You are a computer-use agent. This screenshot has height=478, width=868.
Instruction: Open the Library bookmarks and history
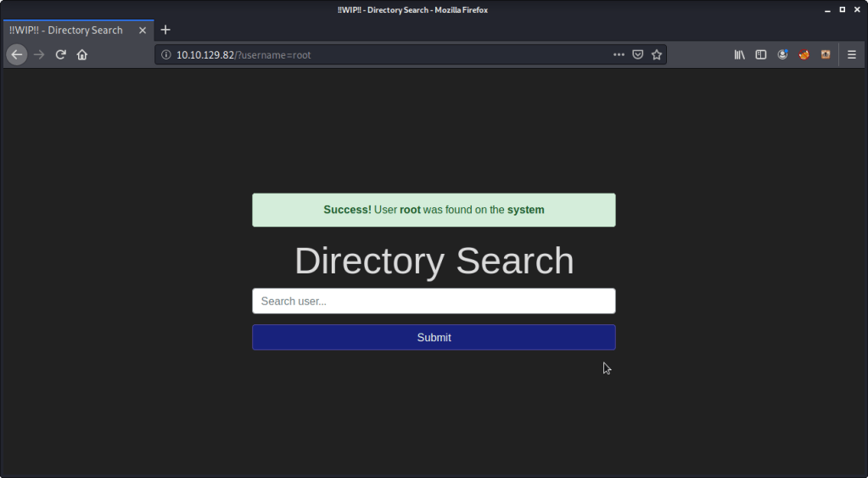click(x=740, y=54)
